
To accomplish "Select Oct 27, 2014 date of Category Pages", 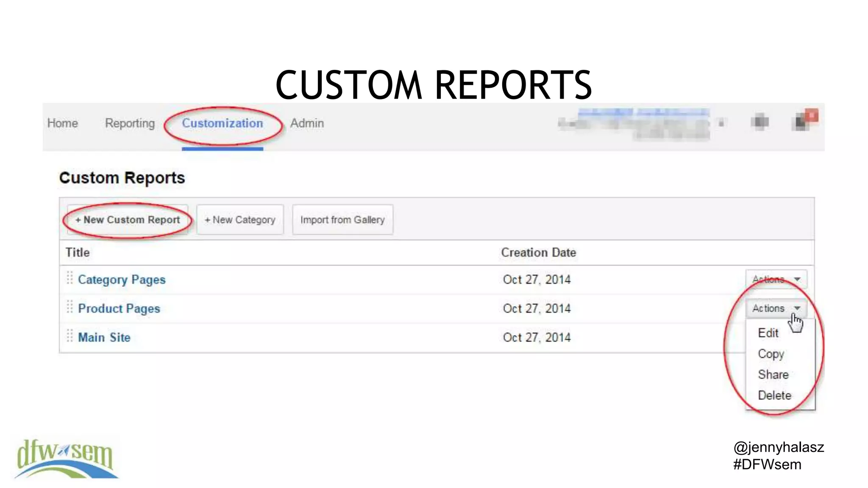I will tap(537, 280).
